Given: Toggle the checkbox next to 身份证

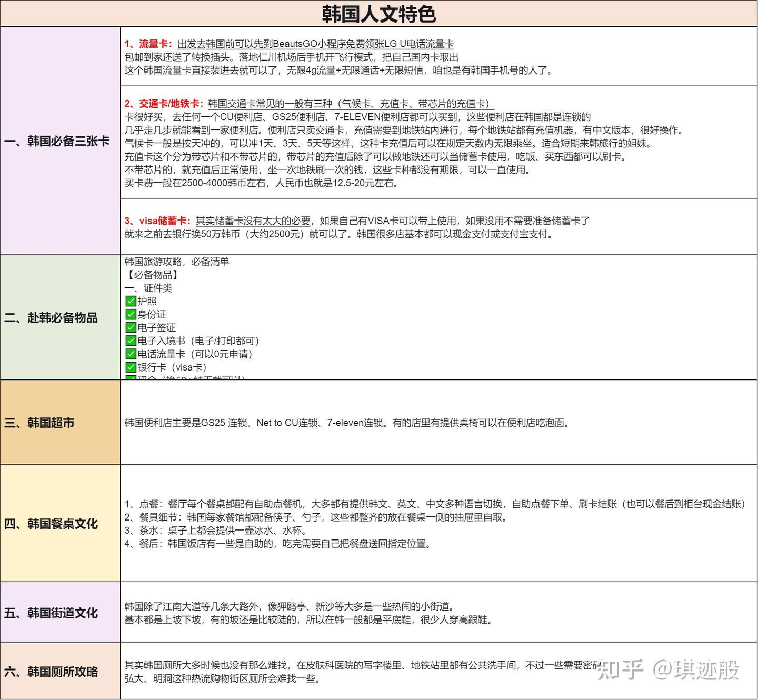Looking at the screenshot, I should [x=131, y=314].
